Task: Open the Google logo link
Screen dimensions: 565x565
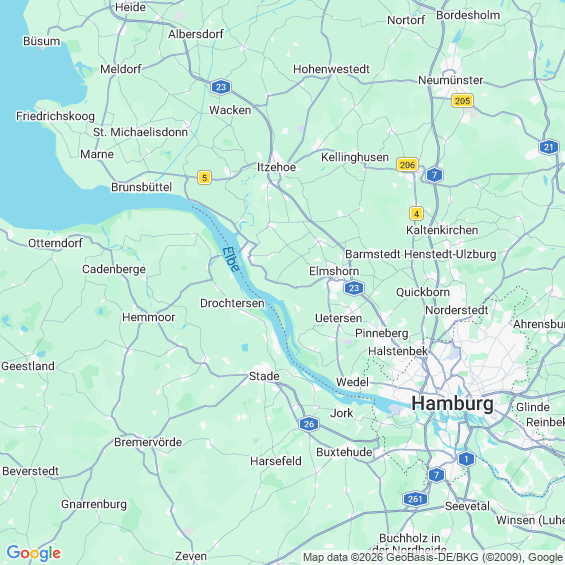Action: (x=34, y=553)
